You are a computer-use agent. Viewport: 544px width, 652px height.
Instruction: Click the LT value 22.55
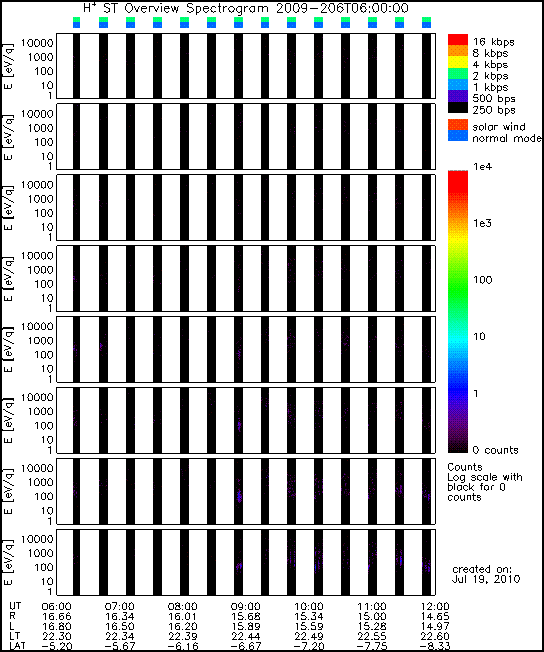(x=372, y=637)
